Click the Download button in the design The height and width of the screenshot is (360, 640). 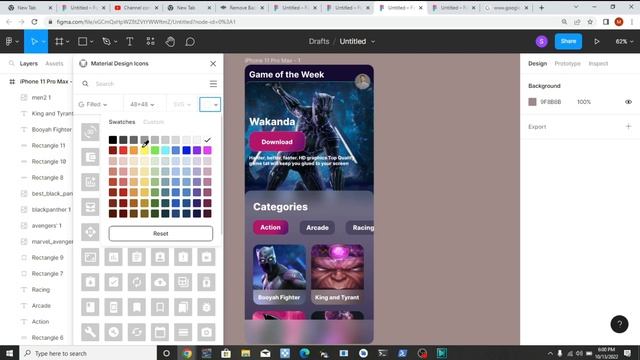point(277,142)
